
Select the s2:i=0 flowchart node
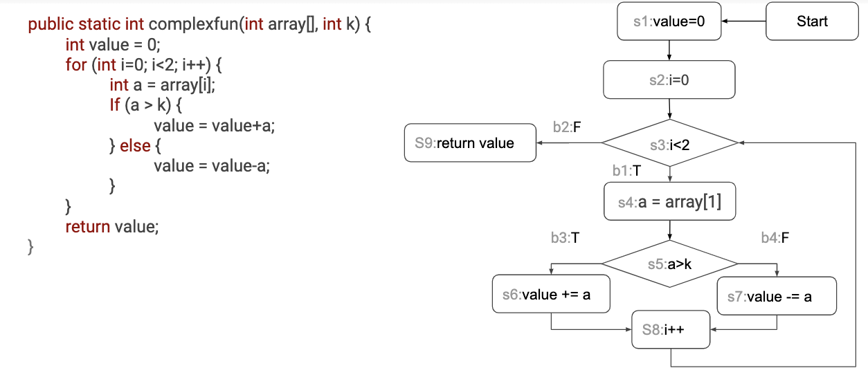(669, 80)
